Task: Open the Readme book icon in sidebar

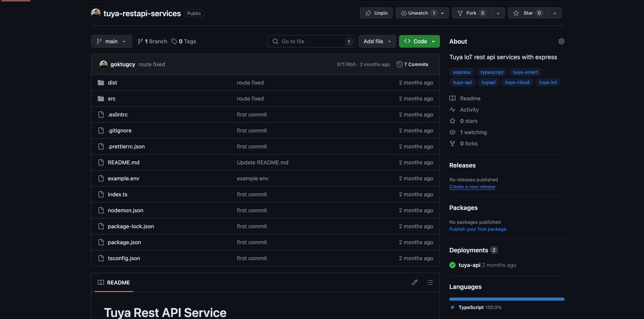Action: (x=452, y=98)
